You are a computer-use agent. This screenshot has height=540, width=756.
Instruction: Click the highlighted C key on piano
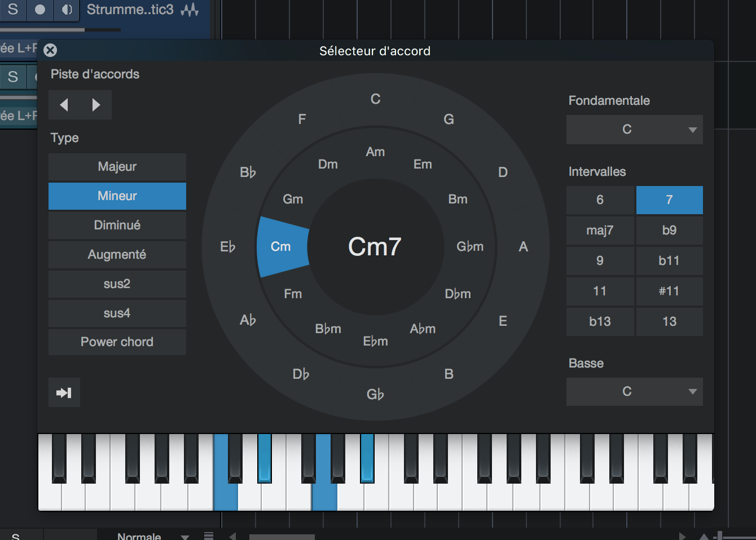click(226, 496)
